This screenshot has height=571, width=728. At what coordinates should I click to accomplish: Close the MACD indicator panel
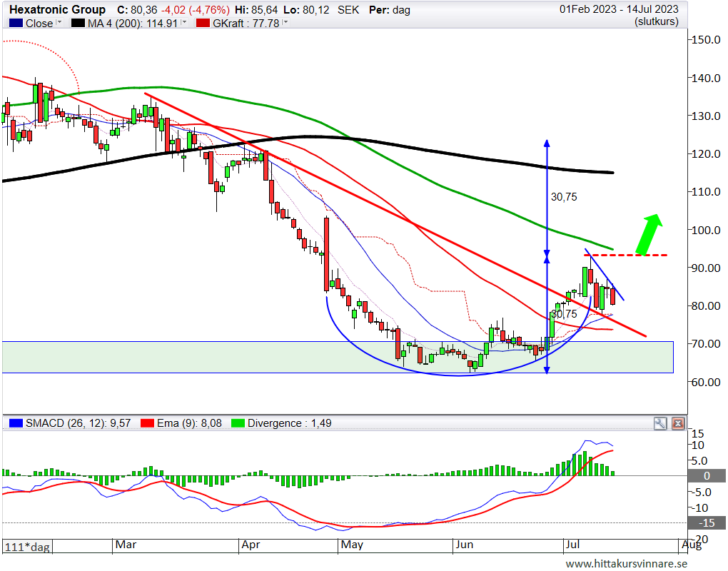pos(678,423)
